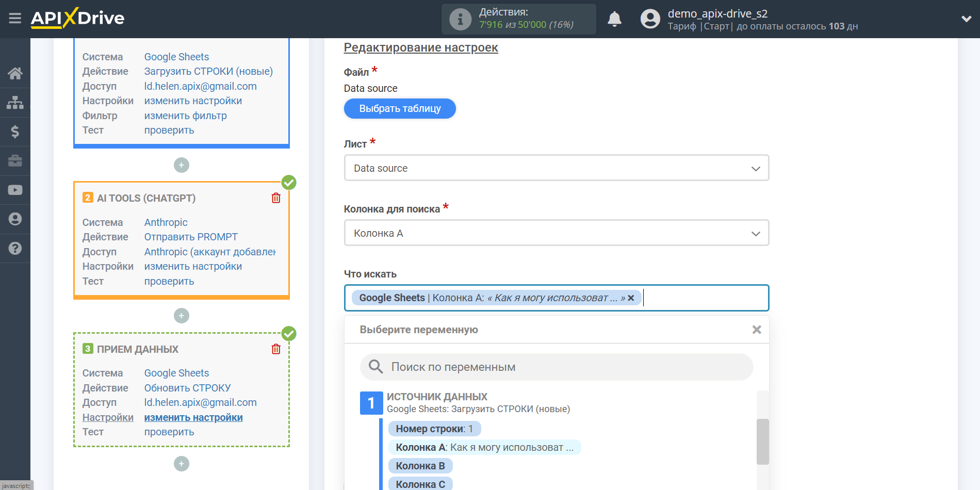Add step below ПРИЕМ ДАННЫХ block
Viewport: 980px width, 490px height.
pos(182,464)
